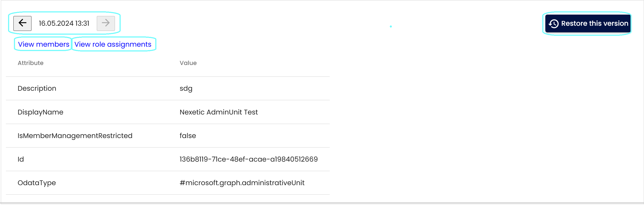Click the description value sdg
This screenshot has width=644, height=205.
(186, 89)
